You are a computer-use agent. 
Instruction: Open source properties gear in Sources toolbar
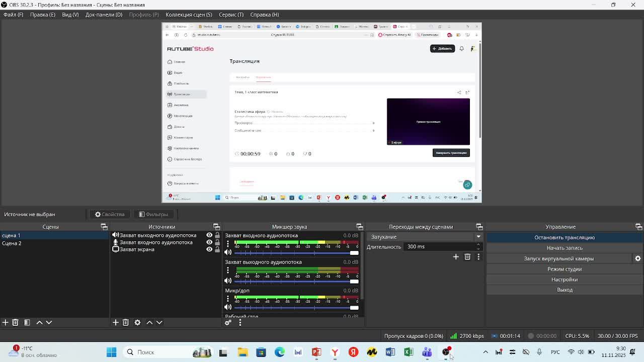coord(137,322)
